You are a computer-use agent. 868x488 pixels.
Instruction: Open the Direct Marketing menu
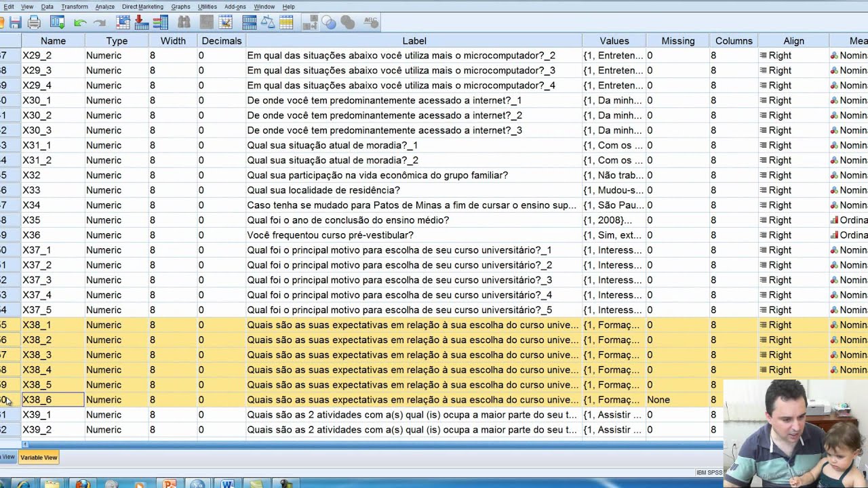(142, 7)
